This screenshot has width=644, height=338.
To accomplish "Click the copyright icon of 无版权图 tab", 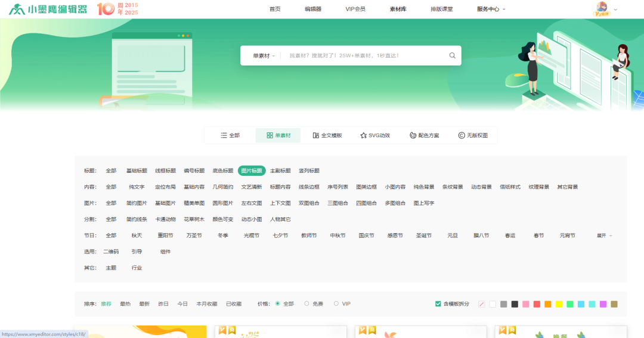I will (x=462, y=135).
